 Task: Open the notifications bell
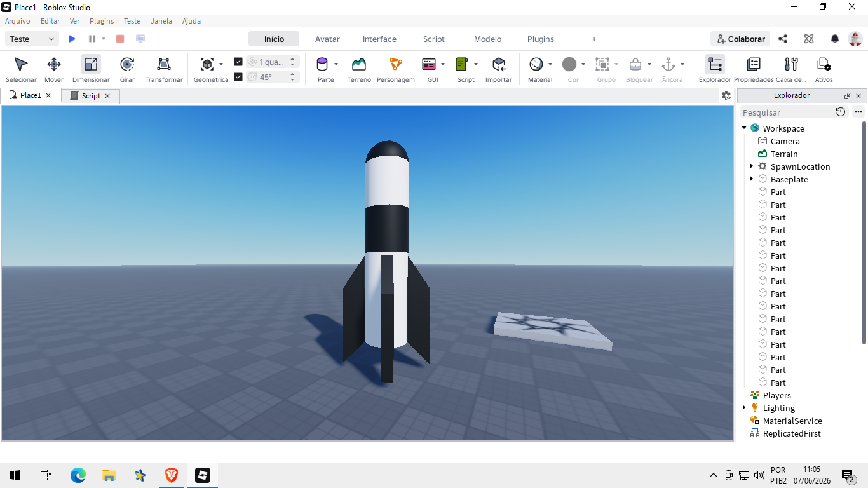pyautogui.click(x=835, y=39)
